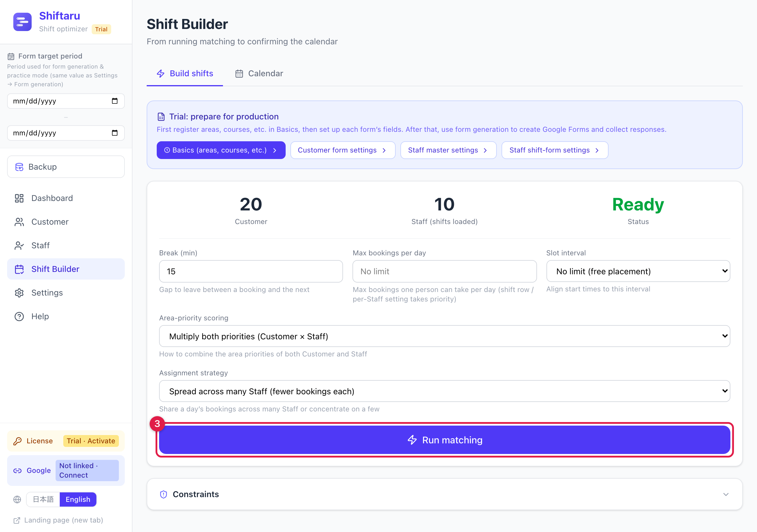This screenshot has width=757, height=532.
Task: Click the calendar icon on Calendar tab
Action: click(x=239, y=74)
